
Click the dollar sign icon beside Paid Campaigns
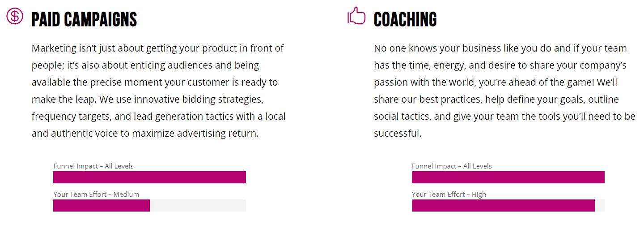pos(14,16)
